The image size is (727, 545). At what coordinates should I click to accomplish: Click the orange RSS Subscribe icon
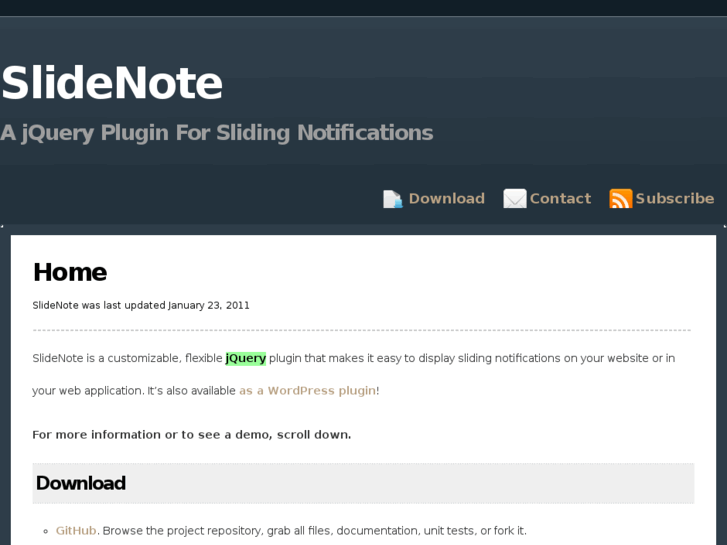click(621, 199)
